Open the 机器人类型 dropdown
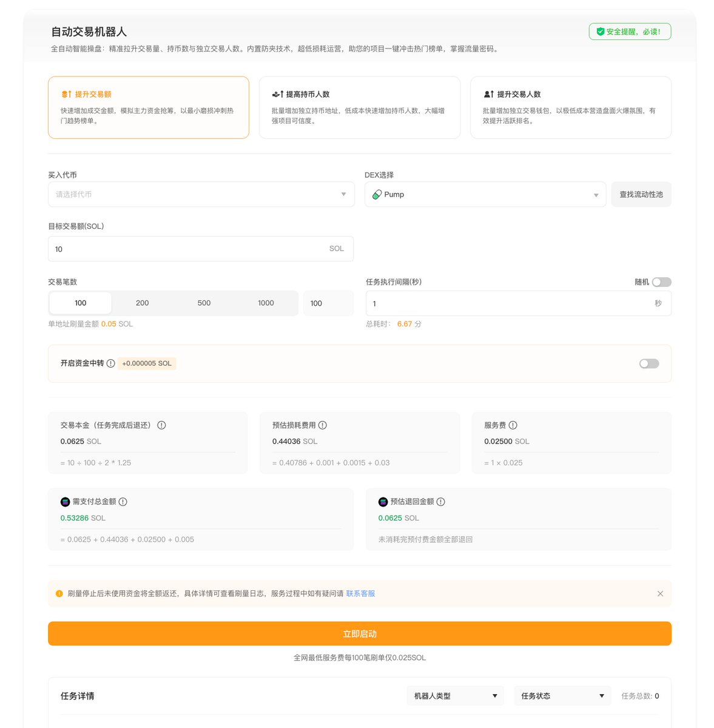This screenshot has width=714, height=728. (456, 696)
